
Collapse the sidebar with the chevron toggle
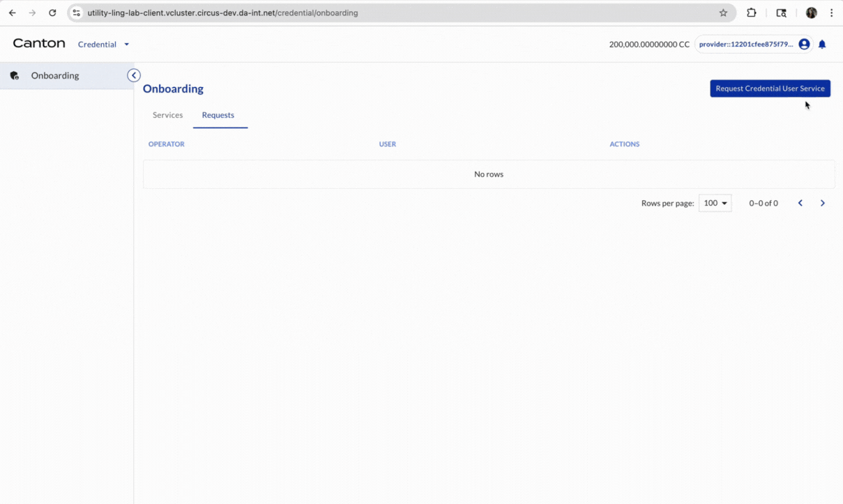pos(133,75)
